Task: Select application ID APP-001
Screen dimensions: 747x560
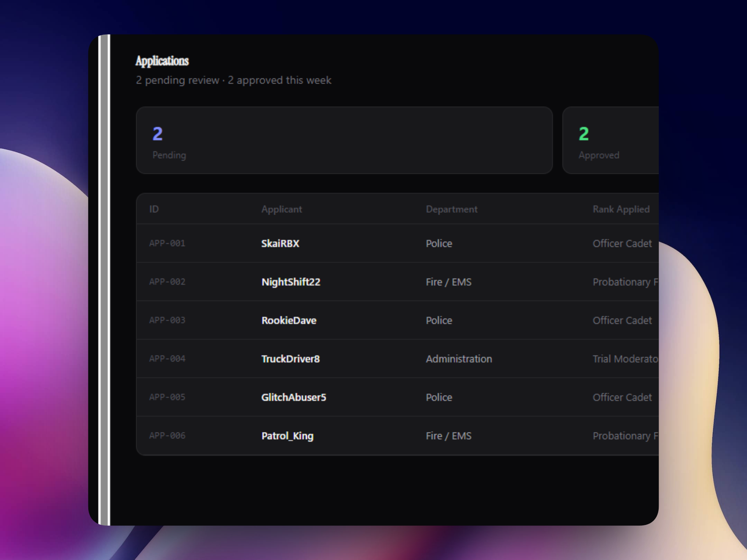Action: 167,243
